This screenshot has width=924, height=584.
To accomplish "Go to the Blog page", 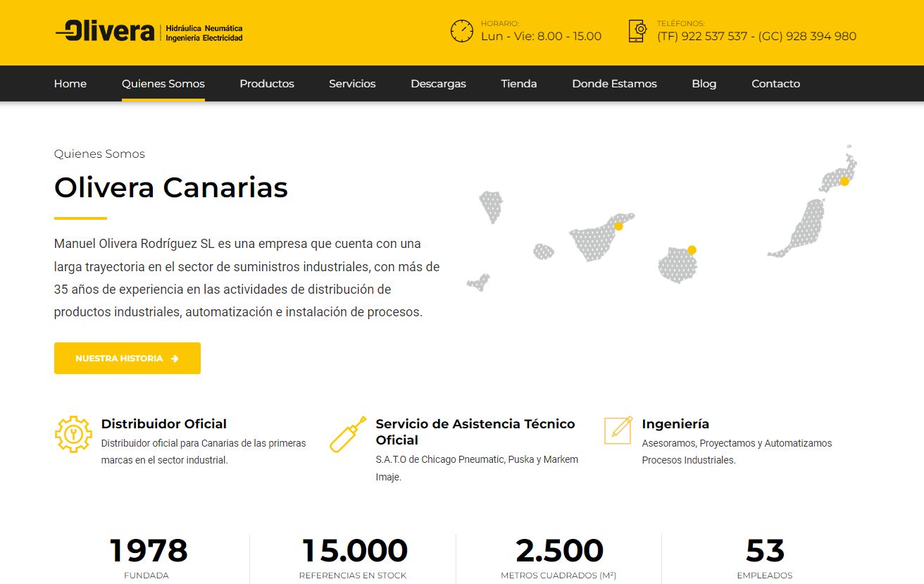I will 704,84.
